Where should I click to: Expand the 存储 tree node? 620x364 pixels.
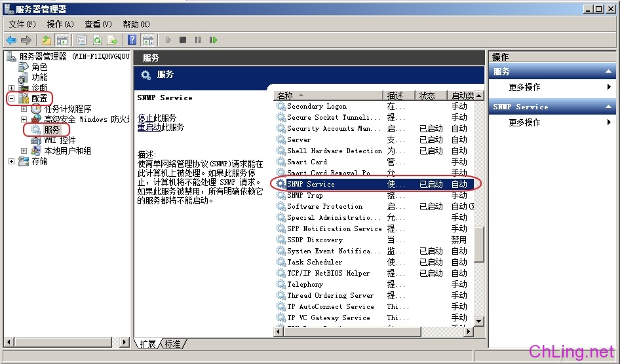pos(11,161)
